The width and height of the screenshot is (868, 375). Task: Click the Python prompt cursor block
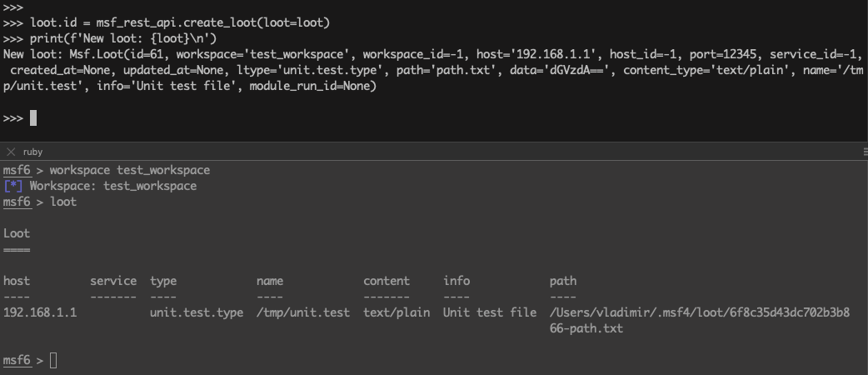[33, 117]
